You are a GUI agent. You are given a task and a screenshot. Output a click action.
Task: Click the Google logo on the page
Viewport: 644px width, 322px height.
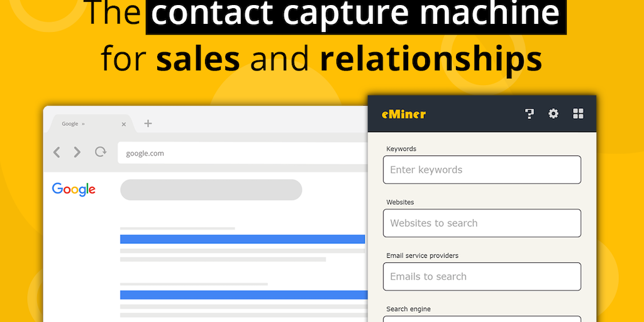coord(74,189)
